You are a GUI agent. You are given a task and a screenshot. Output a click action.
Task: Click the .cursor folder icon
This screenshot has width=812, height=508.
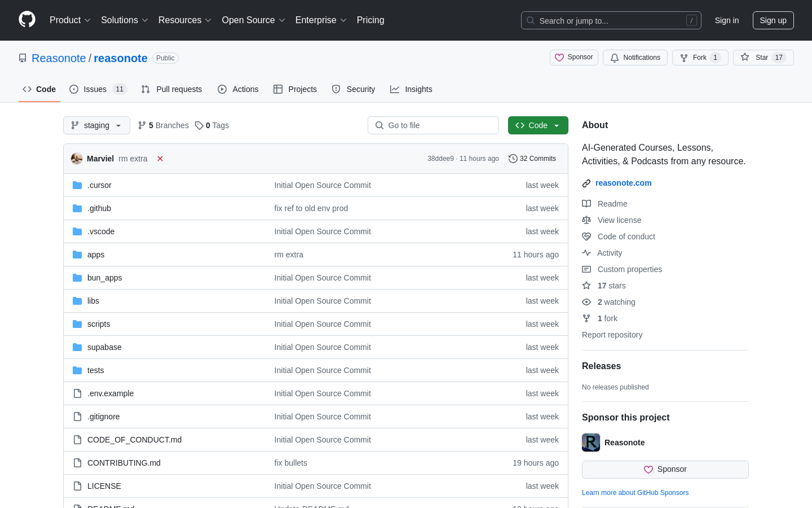[77, 185]
